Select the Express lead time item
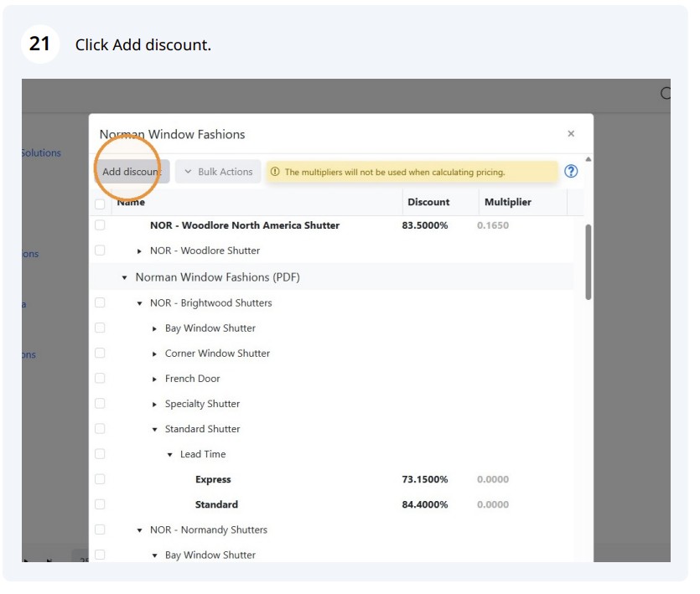 point(214,480)
